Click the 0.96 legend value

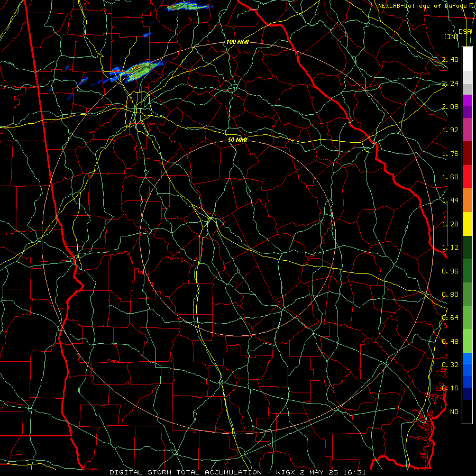point(450,271)
